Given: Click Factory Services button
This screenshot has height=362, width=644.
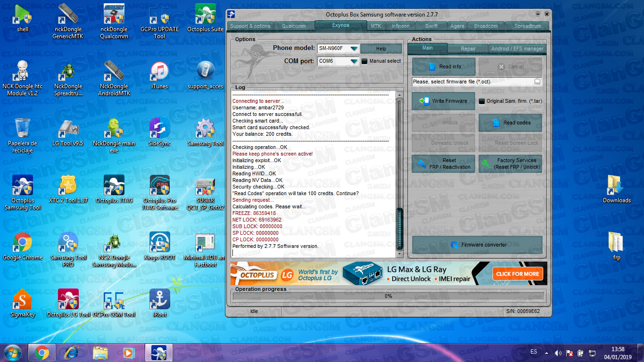Looking at the screenshot, I should tap(510, 164).
